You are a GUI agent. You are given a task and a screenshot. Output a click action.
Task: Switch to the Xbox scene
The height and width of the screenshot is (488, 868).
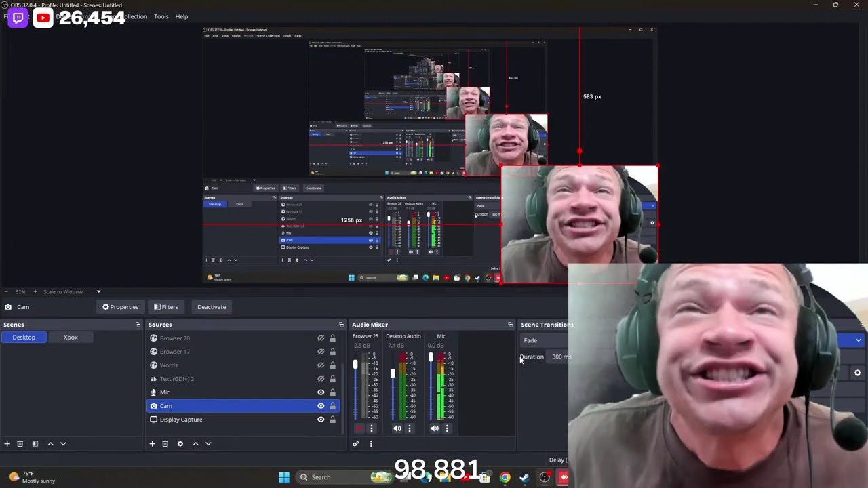70,337
